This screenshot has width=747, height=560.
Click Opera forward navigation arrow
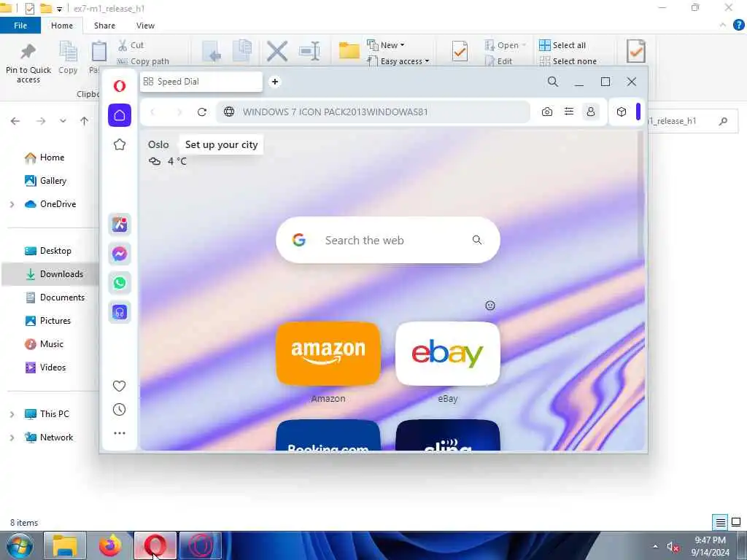click(179, 112)
